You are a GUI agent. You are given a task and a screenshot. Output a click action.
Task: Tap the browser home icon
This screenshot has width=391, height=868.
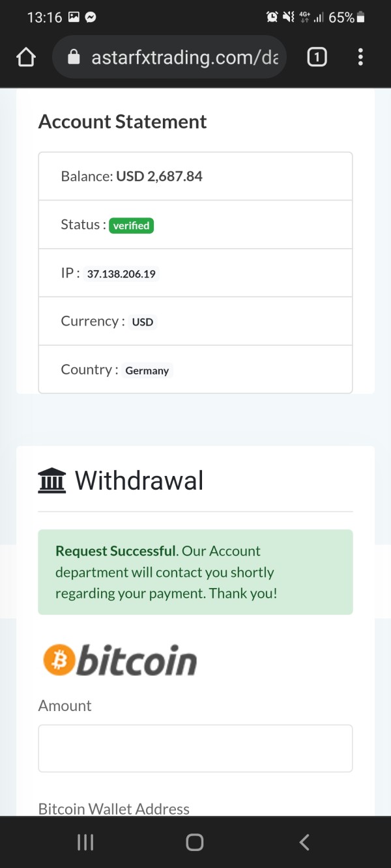[x=26, y=58]
